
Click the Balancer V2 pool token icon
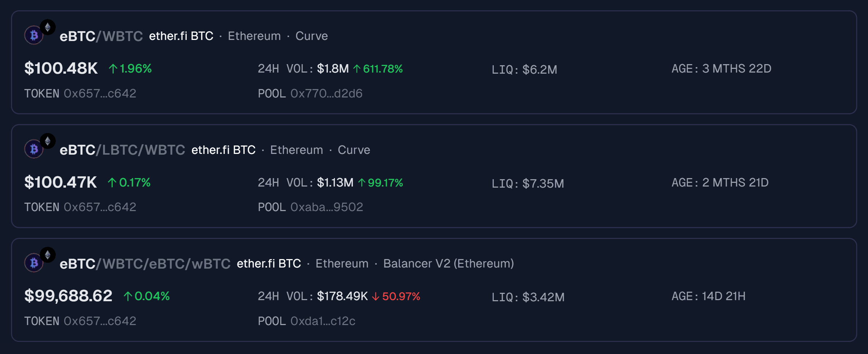click(x=34, y=263)
